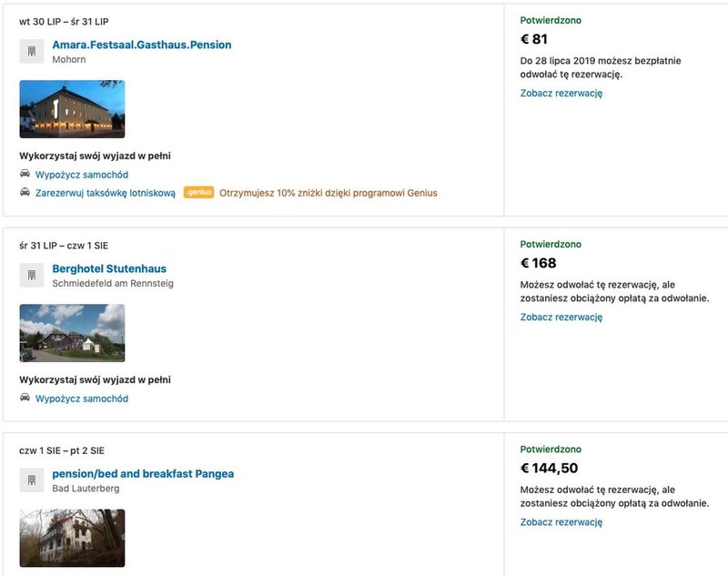Click 'Zarezerwuj taksówkę lotniskową' link

[106, 193]
